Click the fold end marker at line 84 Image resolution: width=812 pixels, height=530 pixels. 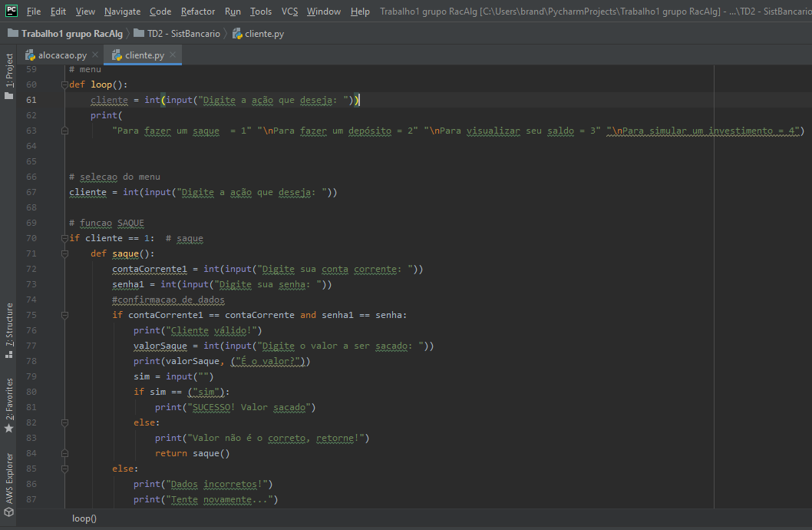coord(64,453)
